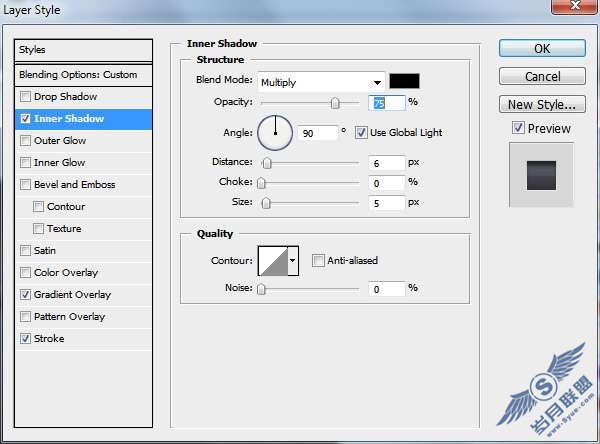Enable the Inner Glow checkbox
The height and width of the screenshot is (444, 600).
point(25,163)
